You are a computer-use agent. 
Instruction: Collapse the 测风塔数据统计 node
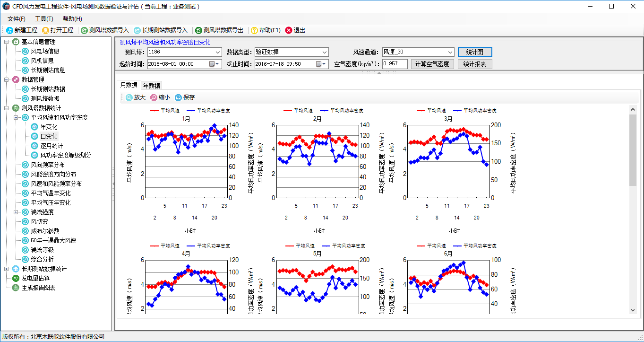(7, 108)
